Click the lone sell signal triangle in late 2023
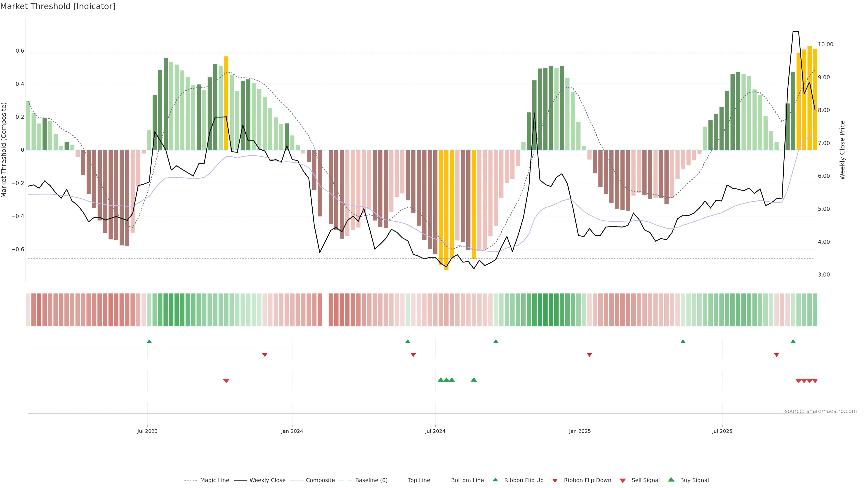Image resolution: width=868 pixels, height=488 pixels. 226,381
